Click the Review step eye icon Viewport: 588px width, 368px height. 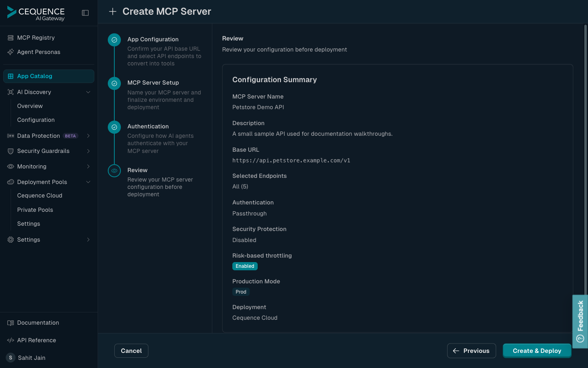[114, 171]
